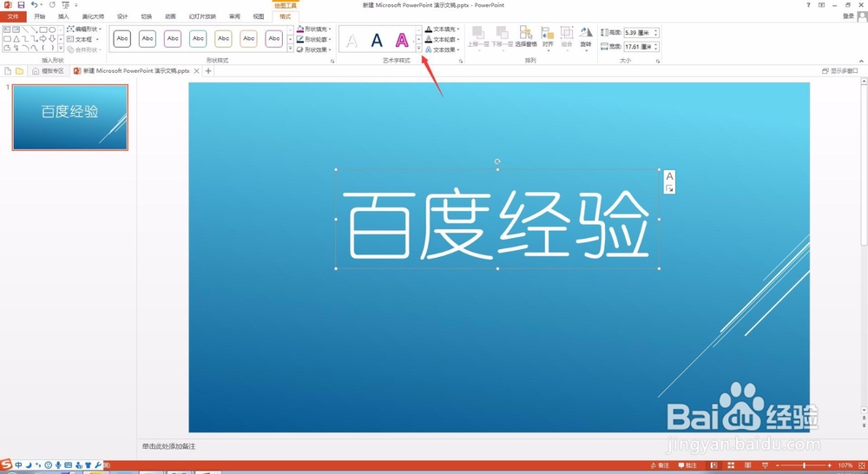
Task: Open the 文件 (File) tab
Action: [13, 16]
